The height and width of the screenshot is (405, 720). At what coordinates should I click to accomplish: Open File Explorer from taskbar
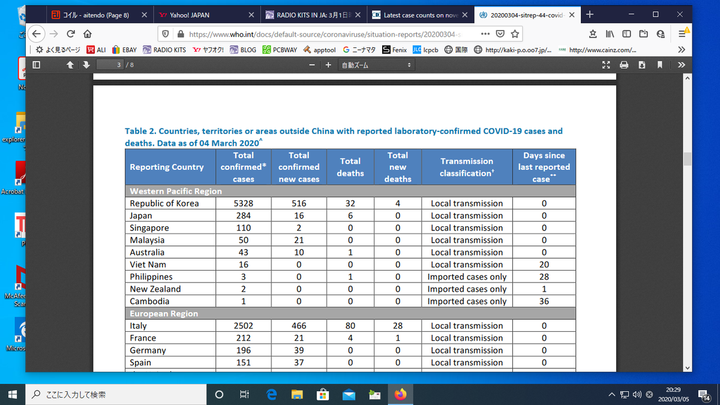point(297,394)
